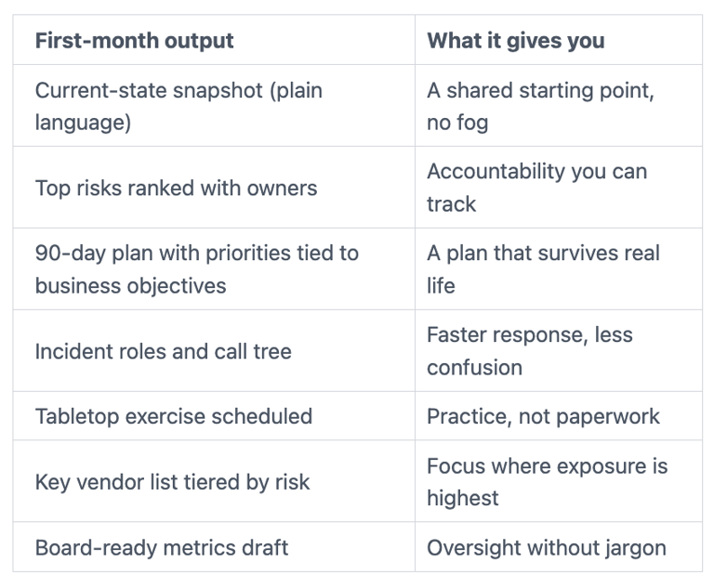The height and width of the screenshot is (588, 714).
Task: Click the "Accountability you can track" cell
Action: [x=536, y=188]
